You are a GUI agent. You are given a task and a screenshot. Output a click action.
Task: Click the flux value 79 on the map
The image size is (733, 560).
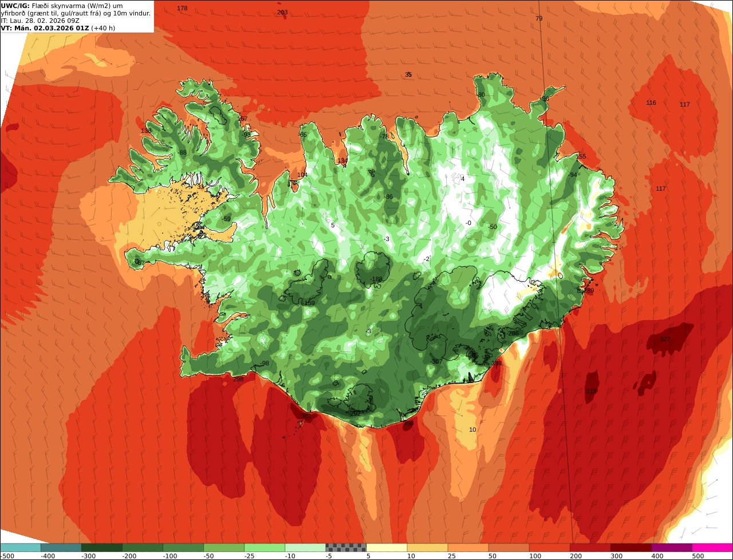coord(539,18)
